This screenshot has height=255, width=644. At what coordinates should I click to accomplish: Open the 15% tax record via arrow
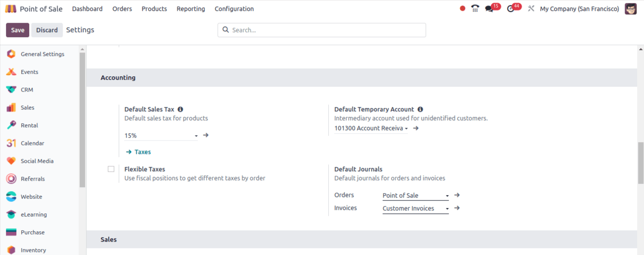[x=206, y=135]
